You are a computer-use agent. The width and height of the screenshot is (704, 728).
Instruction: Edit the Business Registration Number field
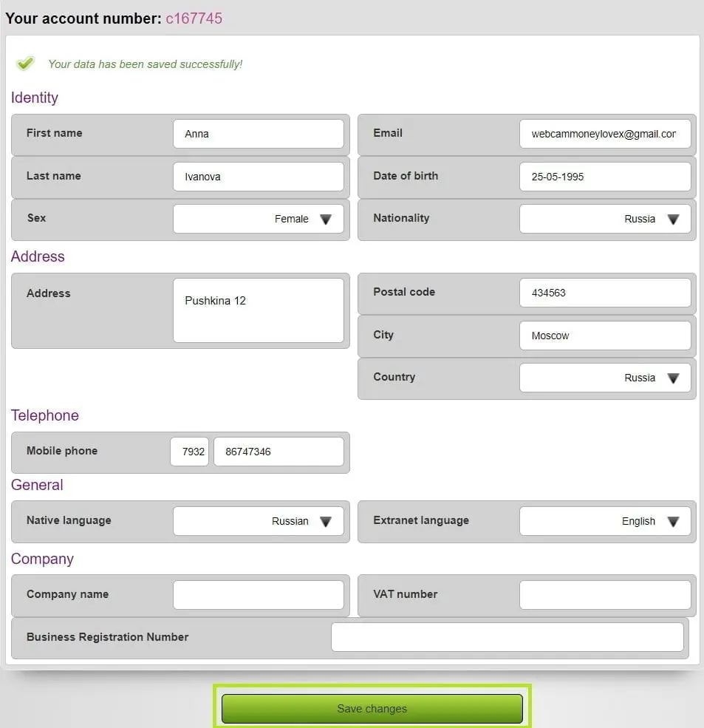point(508,637)
